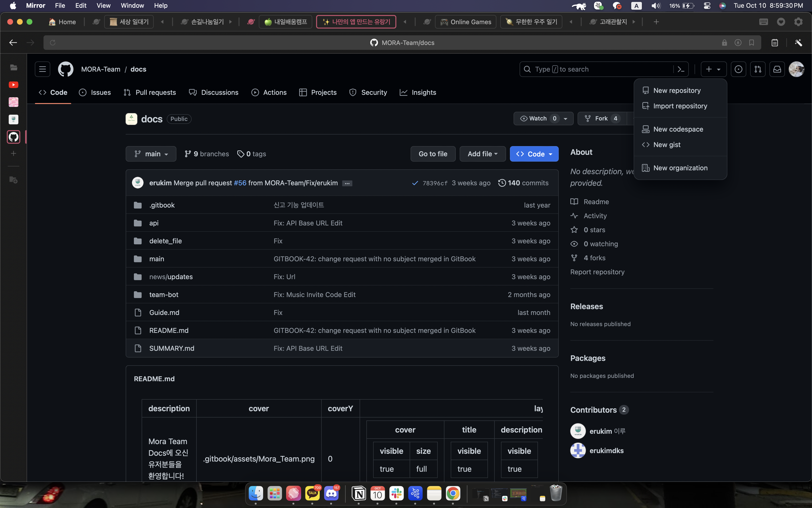The image size is (812, 508).
Task: Select Import repository from the menu
Action: [680, 106]
